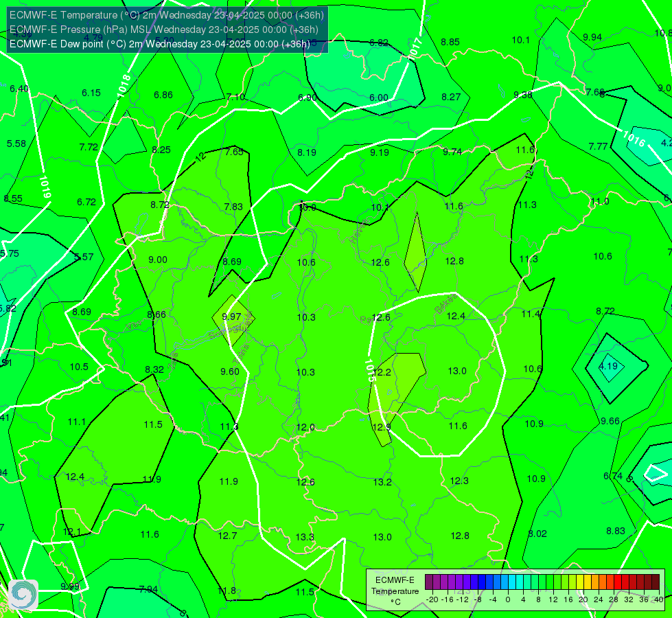
Task: Click the 1016 isobar label
Action: [x=634, y=139]
